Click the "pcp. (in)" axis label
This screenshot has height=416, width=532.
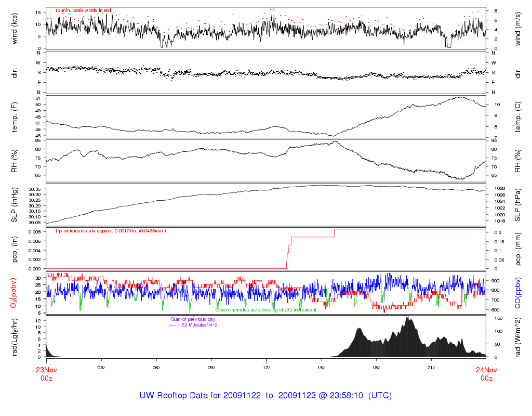[15, 249]
